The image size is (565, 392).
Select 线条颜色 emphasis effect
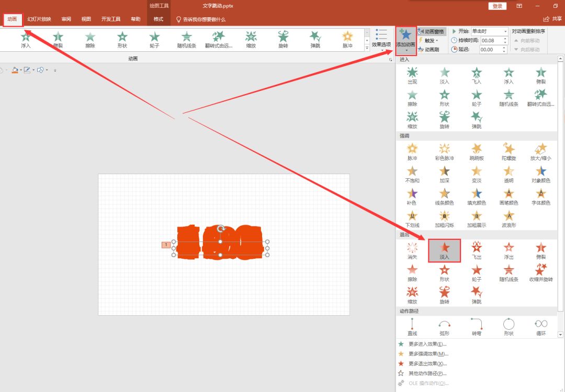tap(444, 197)
